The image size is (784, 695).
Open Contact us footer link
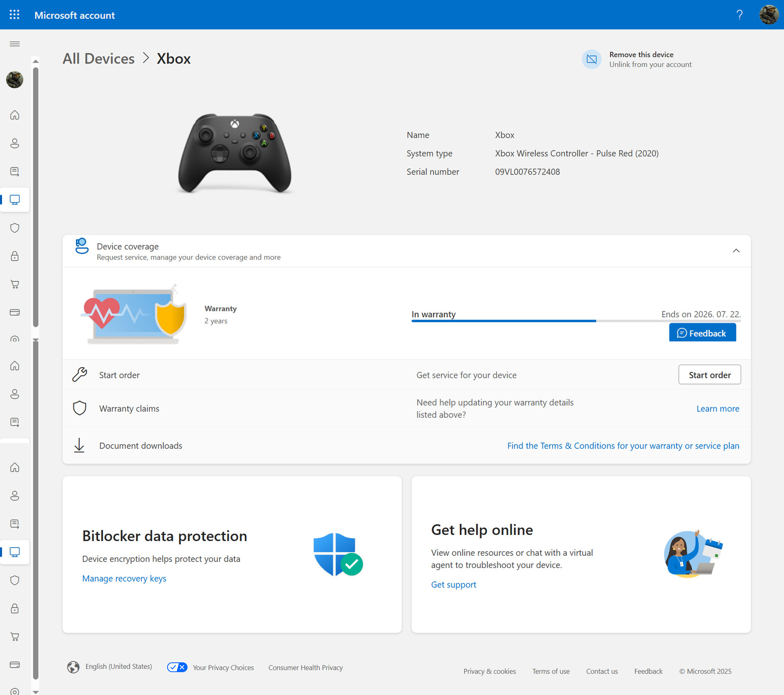click(x=602, y=671)
